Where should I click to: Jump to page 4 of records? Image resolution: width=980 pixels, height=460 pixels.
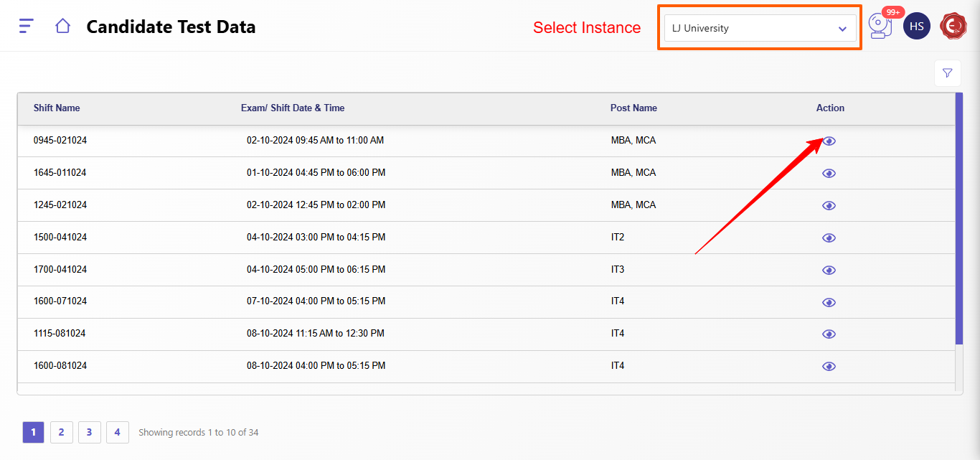(x=117, y=432)
